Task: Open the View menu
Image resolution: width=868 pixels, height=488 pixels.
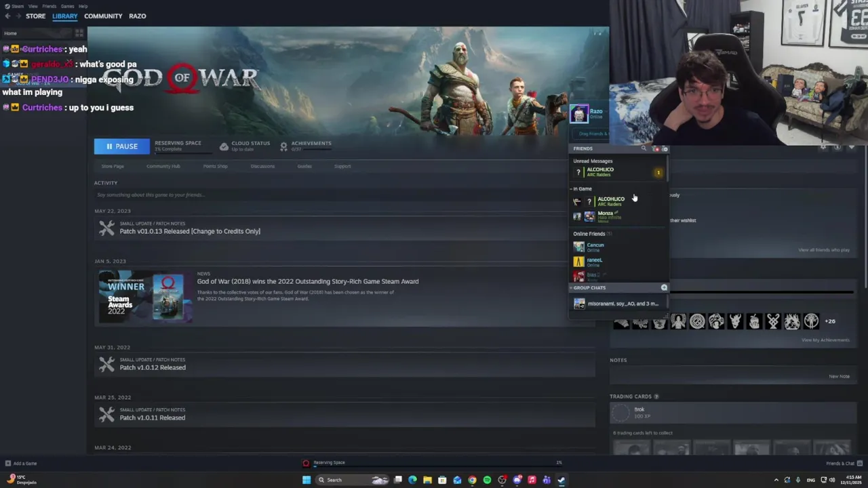Action: coord(33,6)
